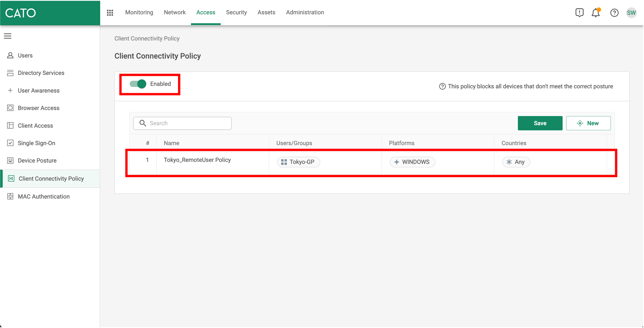The height and width of the screenshot is (328, 644).
Task: Go to Users in sidebar
Action: [x=50, y=55]
